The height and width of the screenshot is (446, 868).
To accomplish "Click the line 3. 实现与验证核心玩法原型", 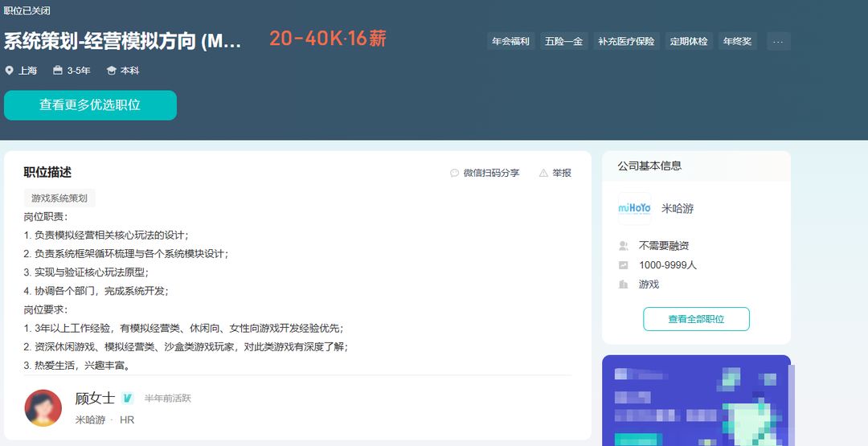I will 86,272.
